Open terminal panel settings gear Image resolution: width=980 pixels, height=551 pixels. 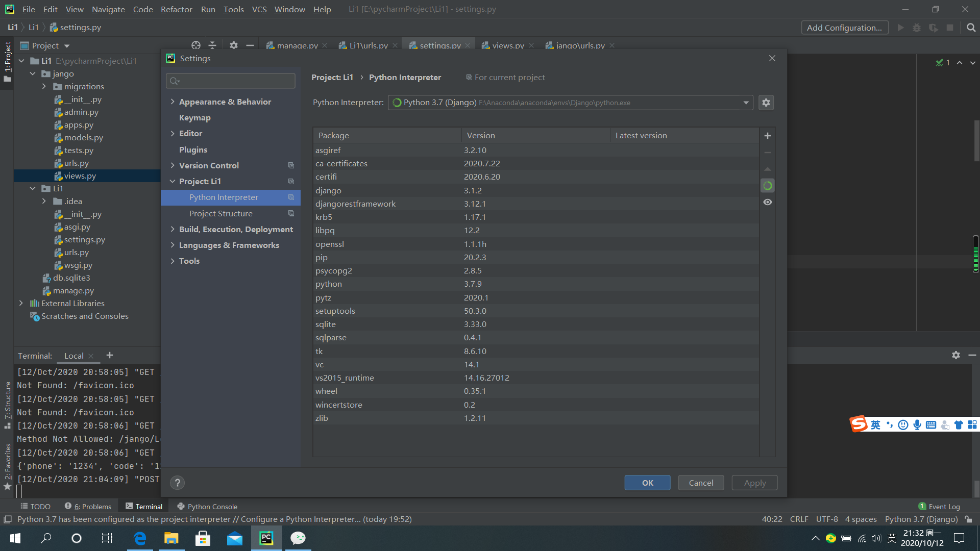[x=956, y=355]
